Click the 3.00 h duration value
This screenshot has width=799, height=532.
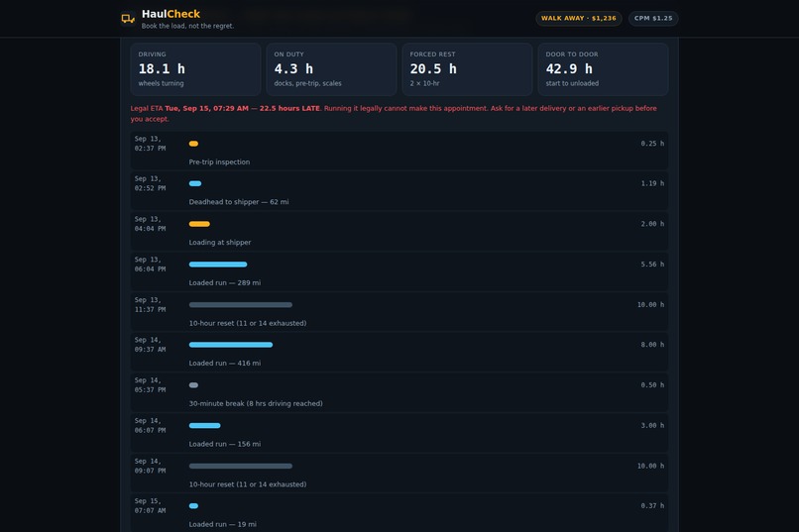click(x=652, y=426)
